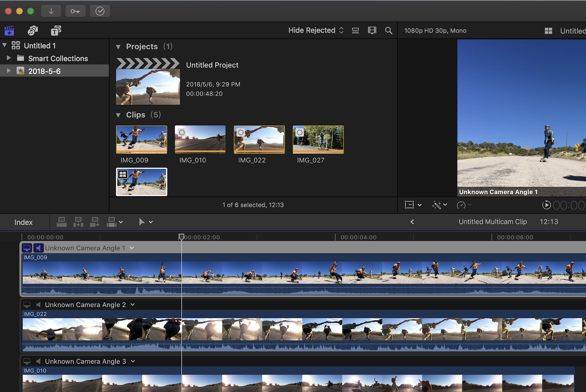This screenshot has width=586, height=392.
Task: Click the Import Media arrow button
Action: [51, 11]
